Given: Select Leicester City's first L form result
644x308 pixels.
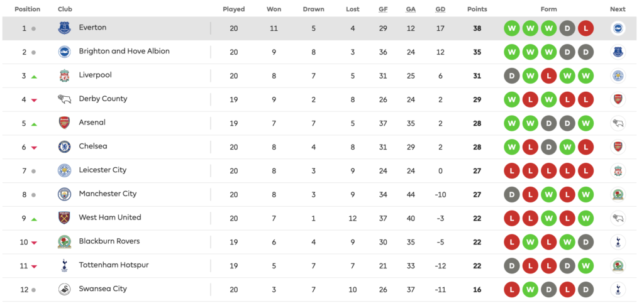Looking at the screenshot, I should pyautogui.click(x=512, y=171).
